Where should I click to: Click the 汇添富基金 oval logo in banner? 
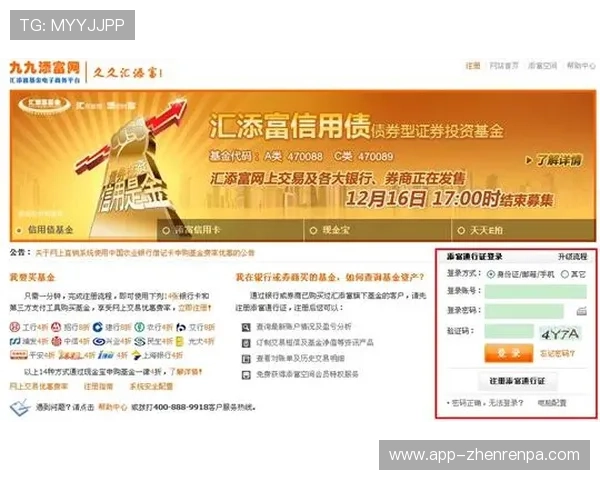tap(45, 104)
